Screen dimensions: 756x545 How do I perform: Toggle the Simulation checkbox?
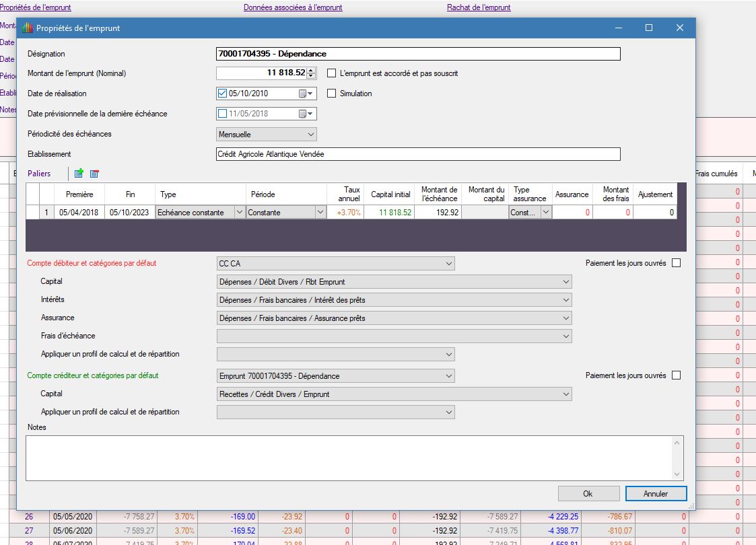tap(331, 94)
